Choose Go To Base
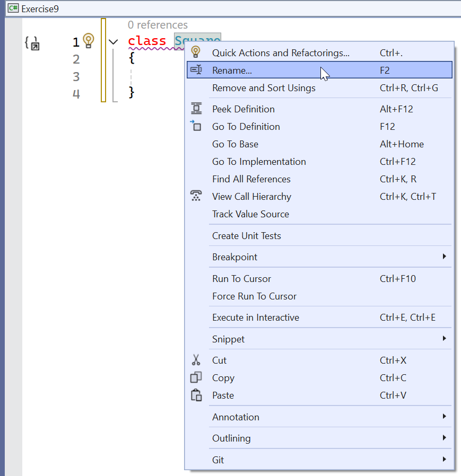The height and width of the screenshot is (476, 461). pyautogui.click(x=319, y=144)
